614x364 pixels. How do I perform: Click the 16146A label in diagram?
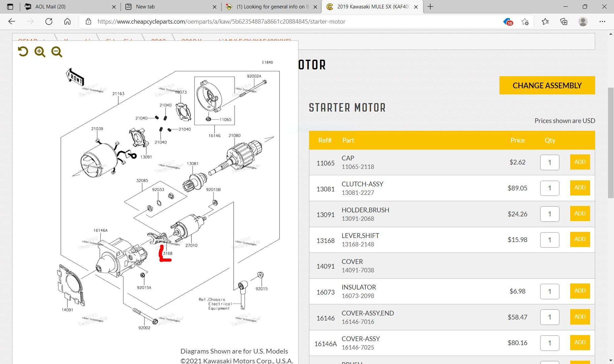[100, 231]
